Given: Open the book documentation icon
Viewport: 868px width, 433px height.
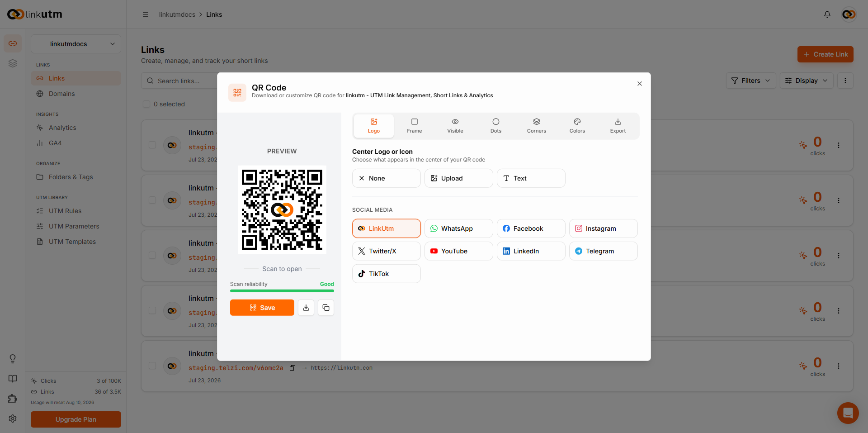Looking at the screenshot, I should point(13,379).
